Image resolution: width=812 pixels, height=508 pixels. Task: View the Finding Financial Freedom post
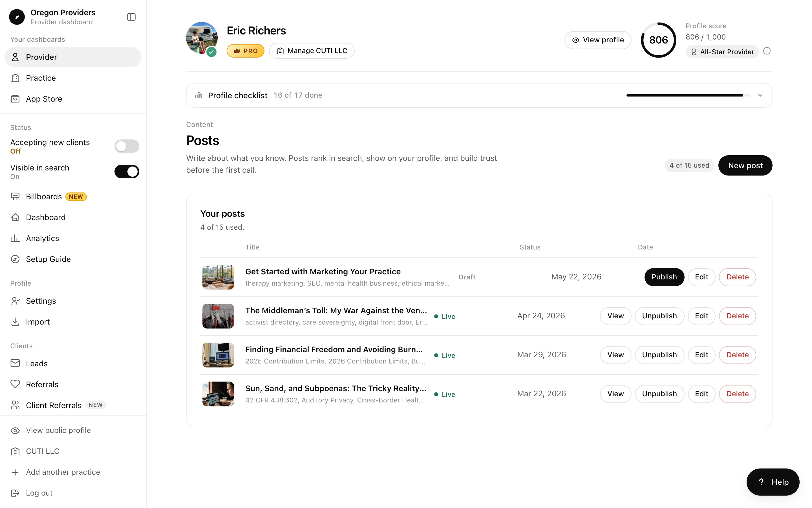coord(615,355)
